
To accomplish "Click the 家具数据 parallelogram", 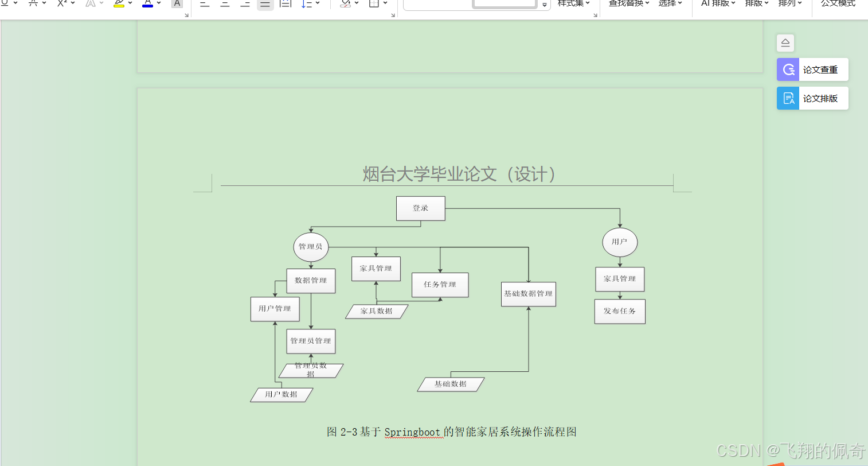I will [x=377, y=311].
